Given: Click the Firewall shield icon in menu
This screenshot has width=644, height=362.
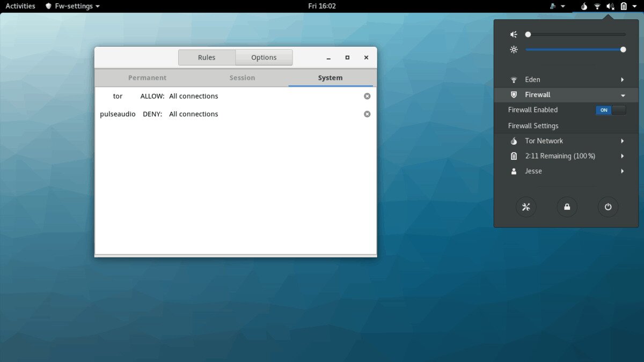Looking at the screenshot, I should 514,95.
